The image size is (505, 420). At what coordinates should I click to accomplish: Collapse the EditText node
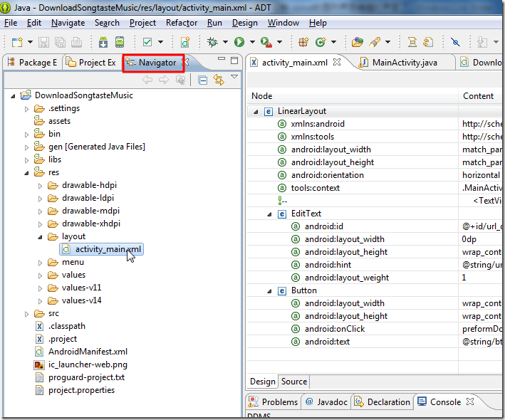click(269, 214)
